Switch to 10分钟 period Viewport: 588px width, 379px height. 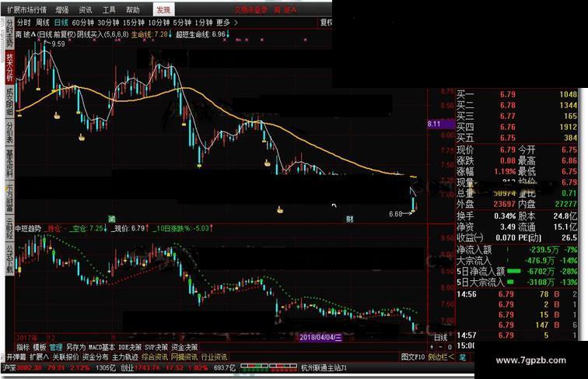point(159,23)
